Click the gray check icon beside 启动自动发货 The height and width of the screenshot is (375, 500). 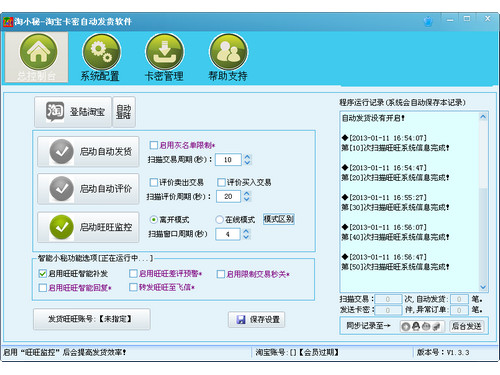click(x=61, y=152)
